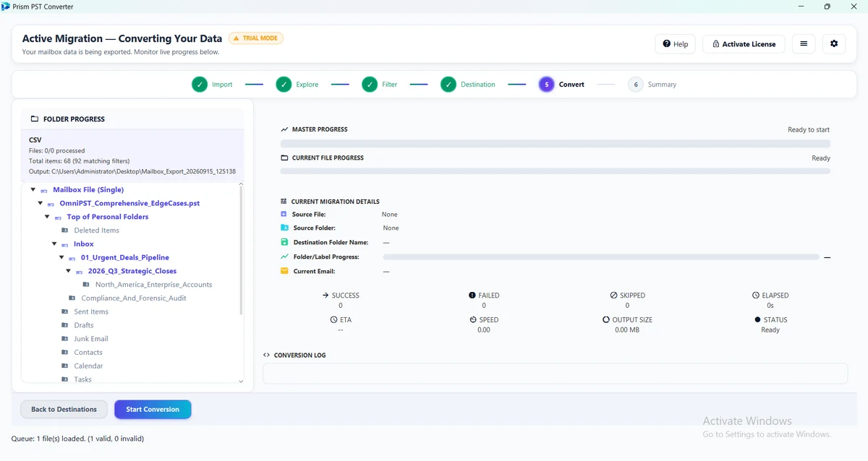Image resolution: width=868 pixels, height=461 pixels.
Task: Click the Master Progress trend icon
Action: 284,129
